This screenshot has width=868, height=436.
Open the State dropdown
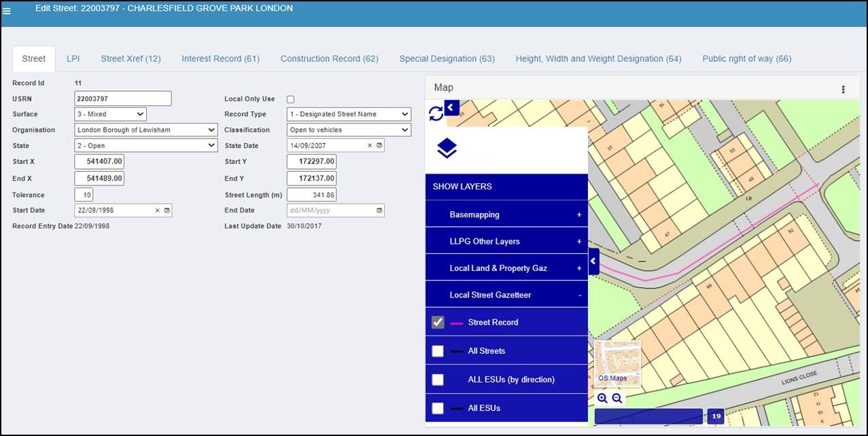click(x=146, y=145)
